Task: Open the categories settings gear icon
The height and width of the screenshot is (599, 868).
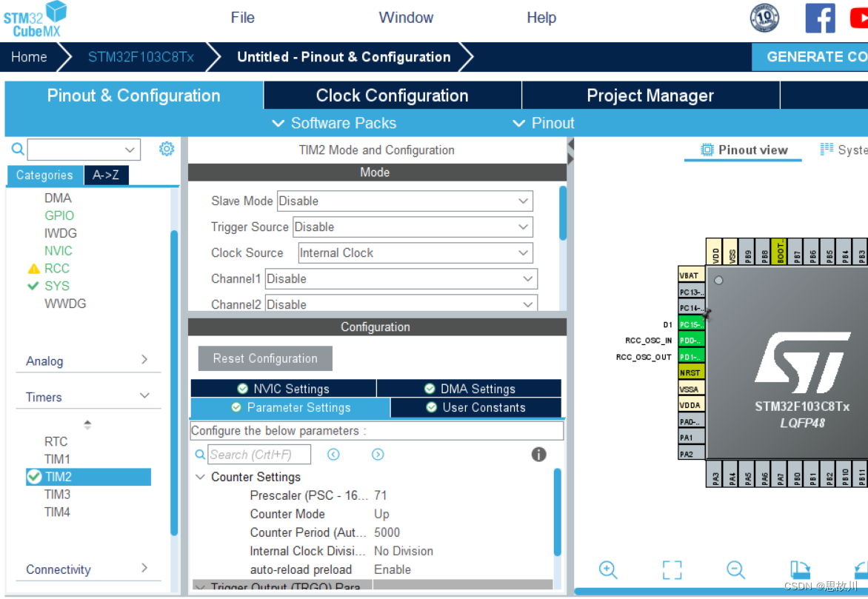Action: (166, 149)
